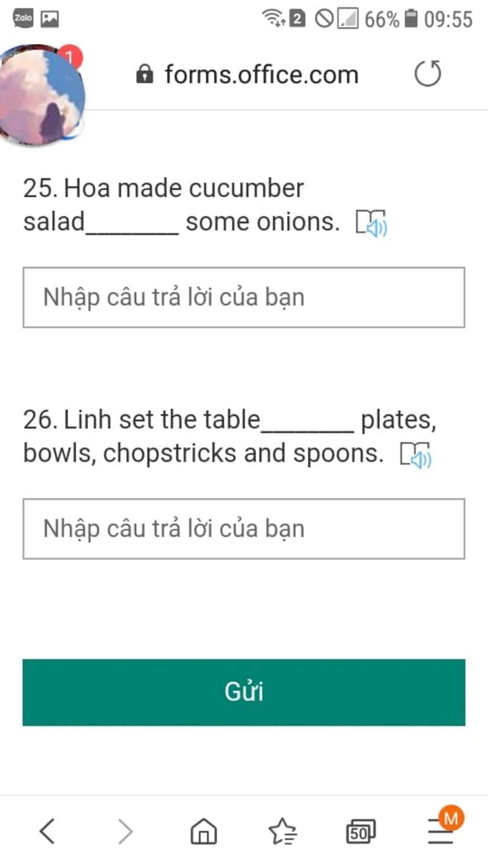
Task: Tap the immersive reader icon for question 25
Action: [x=372, y=223]
